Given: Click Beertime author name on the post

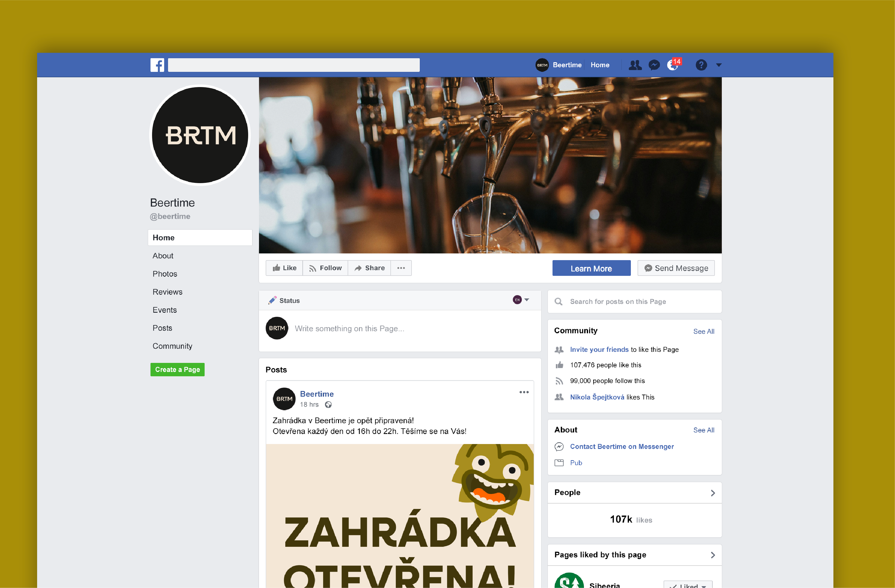Looking at the screenshot, I should pyautogui.click(x=317, y=394).
